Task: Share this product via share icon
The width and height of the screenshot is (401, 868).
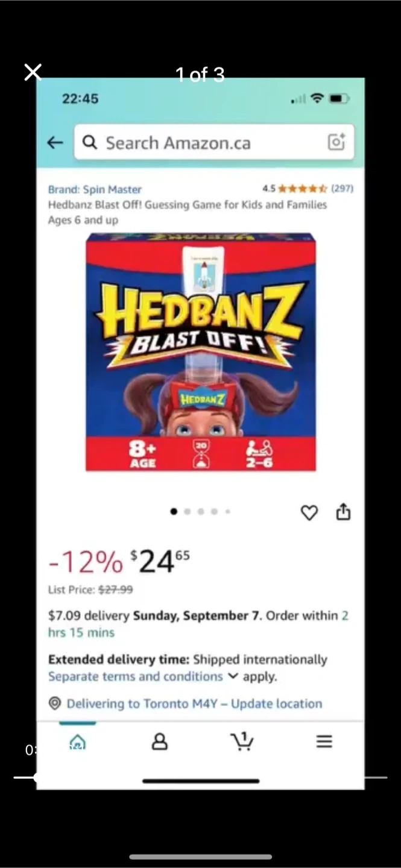Action: [343, 512]
